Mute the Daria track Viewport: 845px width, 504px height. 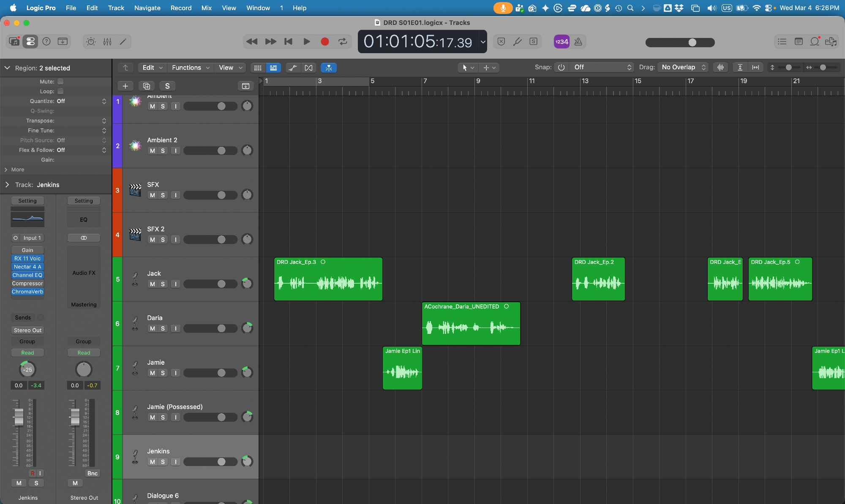(153, 328)
